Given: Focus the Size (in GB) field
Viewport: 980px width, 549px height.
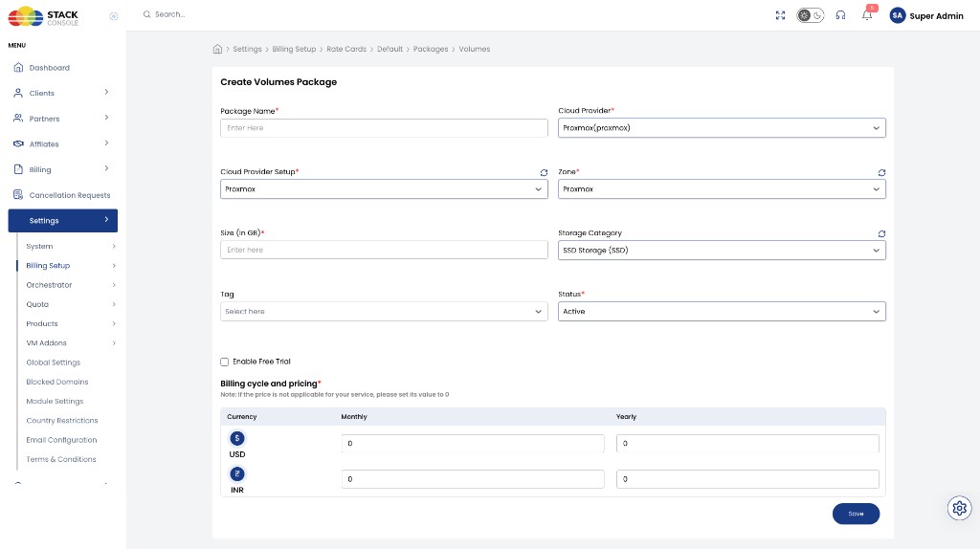Looking at the screenshot, I should pos(384,250).
